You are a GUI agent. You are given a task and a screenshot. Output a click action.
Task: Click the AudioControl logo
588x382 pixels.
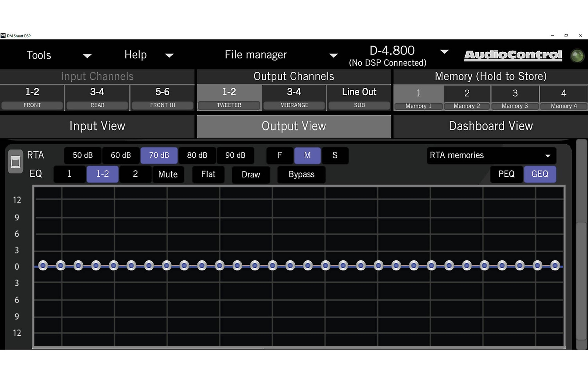coord(513,55)
